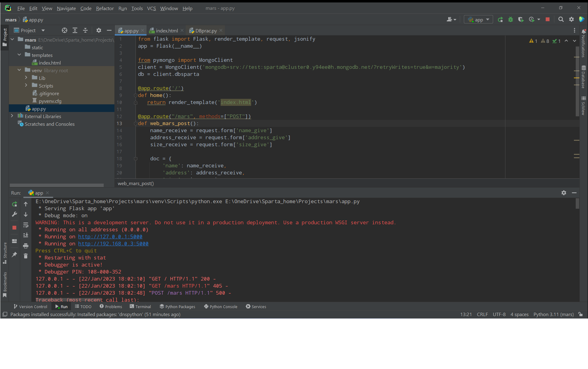
Task: Open the Python Console tool window
Action: 221,307
